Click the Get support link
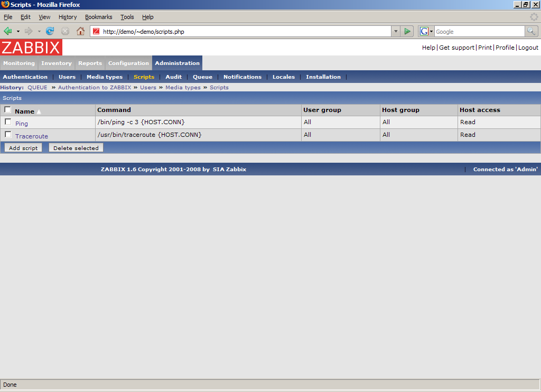Viewport: 541px width, 392px height. [456, 48]
